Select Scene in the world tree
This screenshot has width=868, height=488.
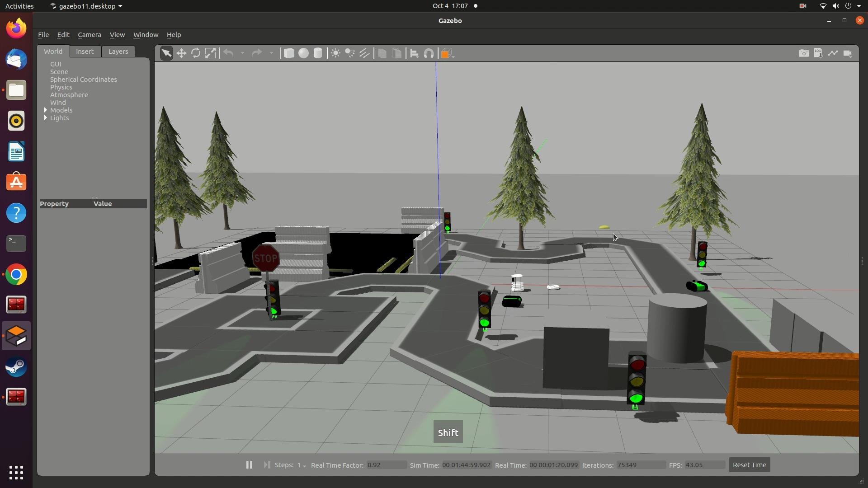[59, 72]
